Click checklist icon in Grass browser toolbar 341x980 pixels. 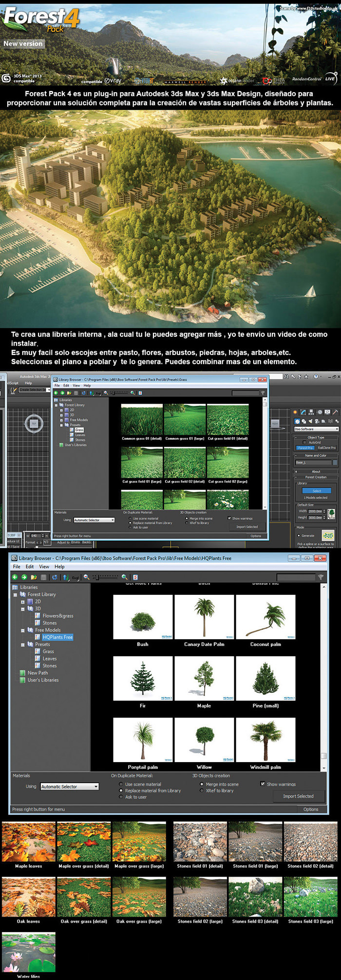[140, 393]
